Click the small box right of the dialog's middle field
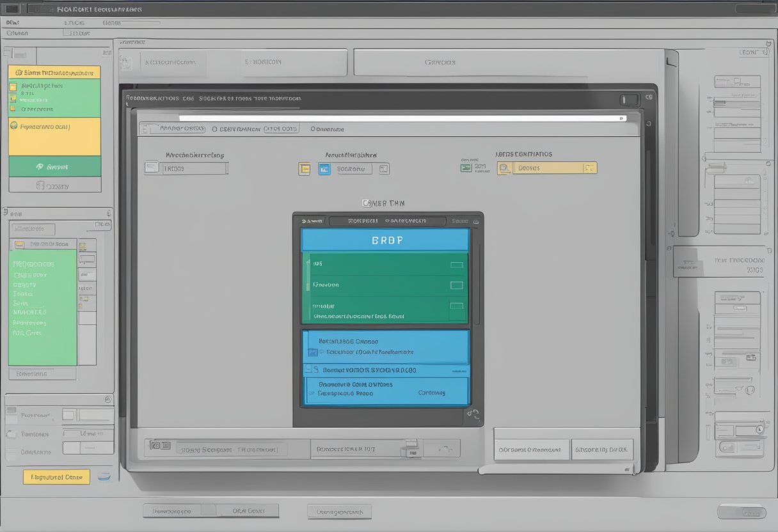The height and width of the screenshot is (532, 778). point(383,169)
